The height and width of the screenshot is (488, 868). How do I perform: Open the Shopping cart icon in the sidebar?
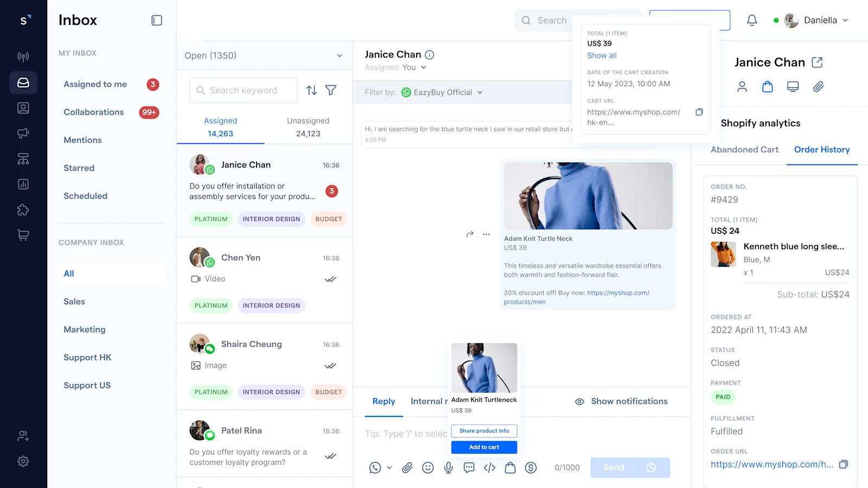(x=23, y=235)
